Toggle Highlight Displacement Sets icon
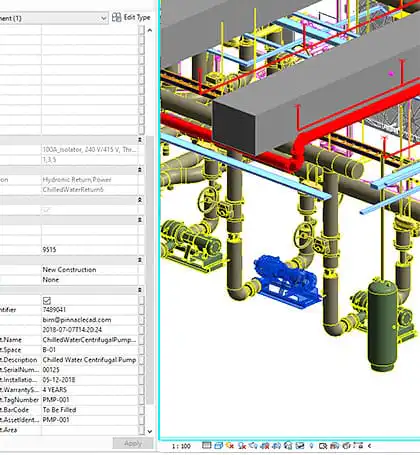Image resolution: width=420 pixels, height=455 pixels. click(346, 446)
